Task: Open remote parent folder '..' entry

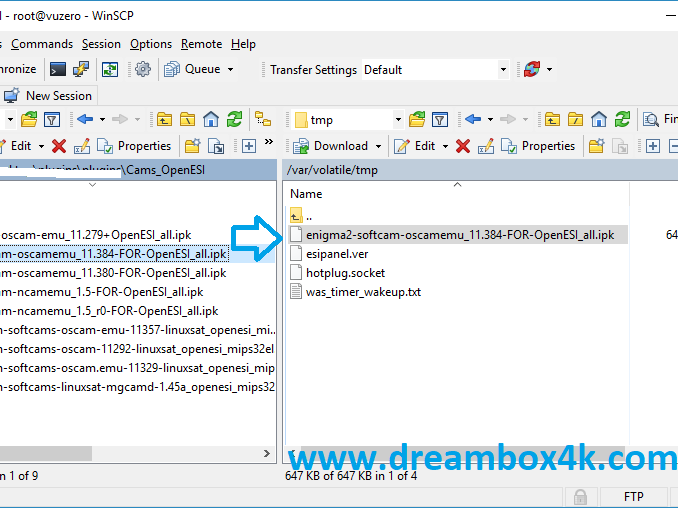Action: [309, 216]
